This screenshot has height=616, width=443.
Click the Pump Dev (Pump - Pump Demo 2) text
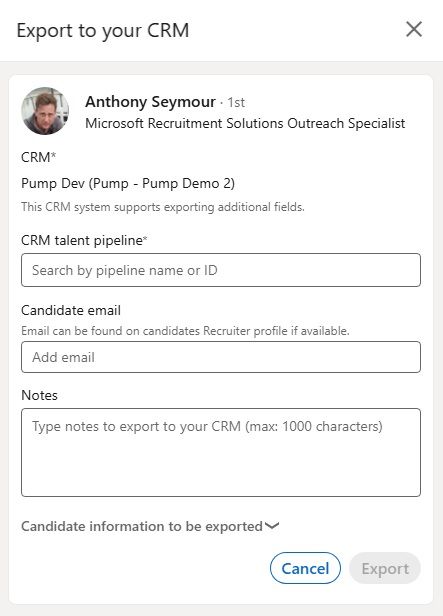click(128, 183)
